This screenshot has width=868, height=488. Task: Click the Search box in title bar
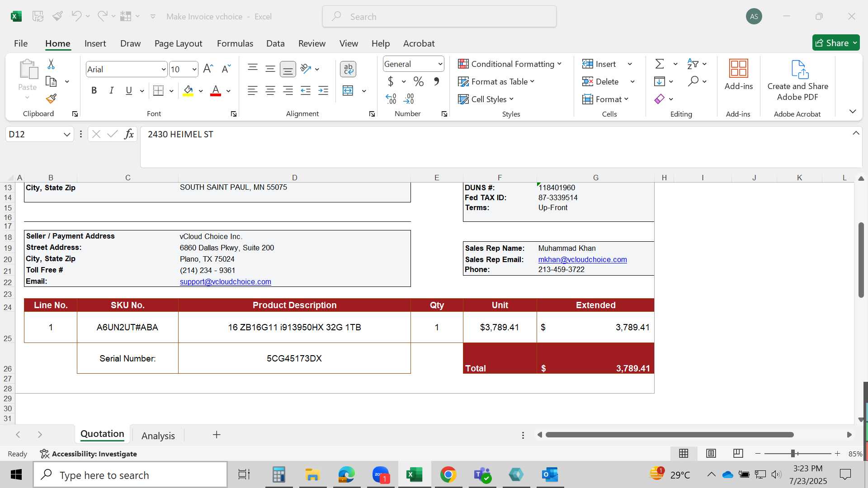coord(439,17)
